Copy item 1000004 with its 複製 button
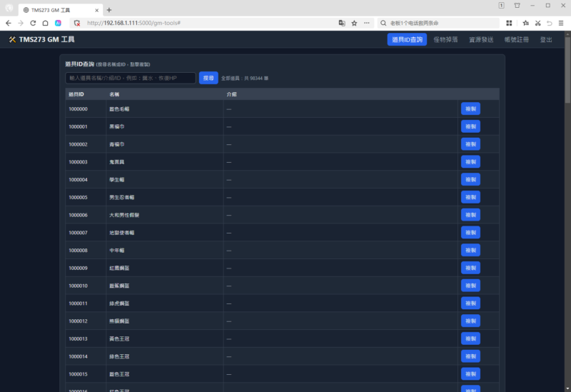The image size is (571, 392). (x=470, y=180)
